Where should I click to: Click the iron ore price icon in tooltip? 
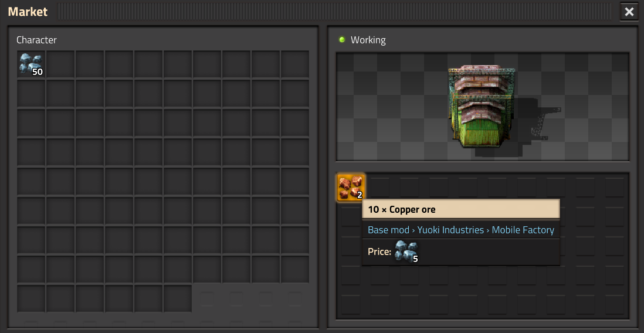[x=406, y=252]
